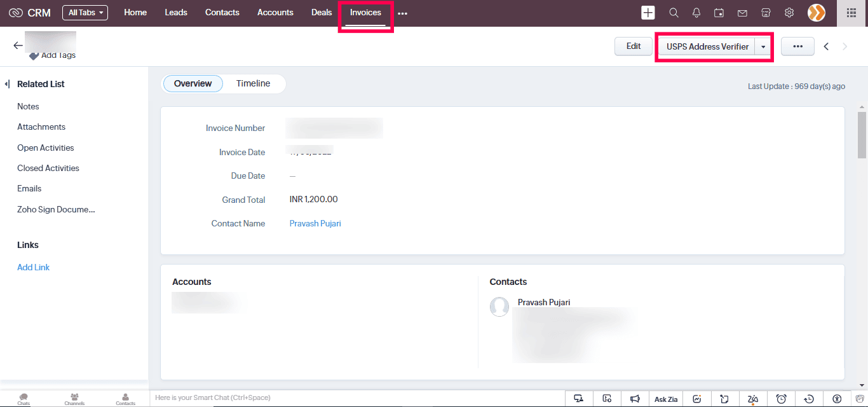Open the quick create plus icon

pyautogui.click(x=648, y=13)
